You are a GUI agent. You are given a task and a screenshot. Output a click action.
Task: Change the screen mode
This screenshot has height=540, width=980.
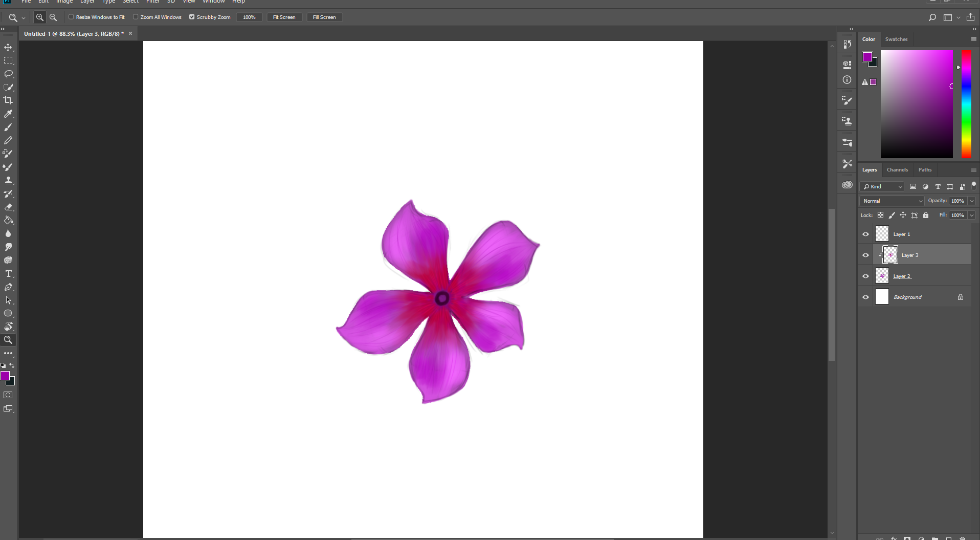click(8, 408)
